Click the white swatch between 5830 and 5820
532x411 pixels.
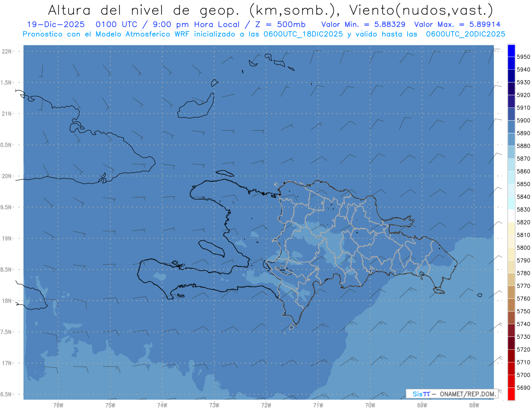point(511,216)
